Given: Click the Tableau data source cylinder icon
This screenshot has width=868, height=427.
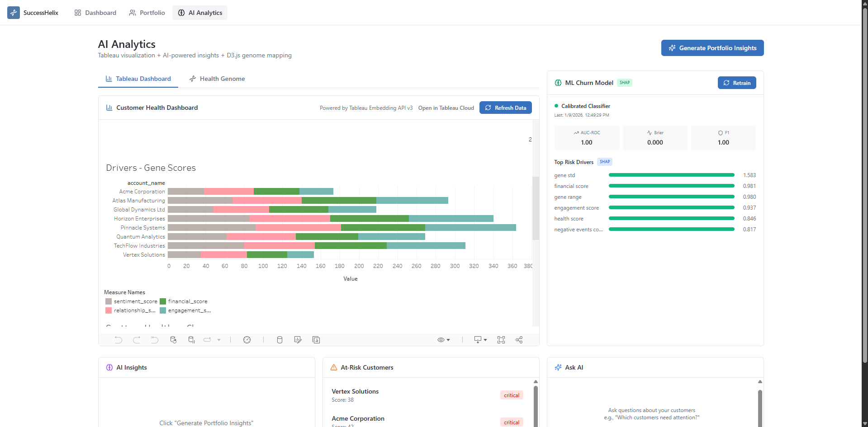Looking at the screenshot, I should point(280,340).
